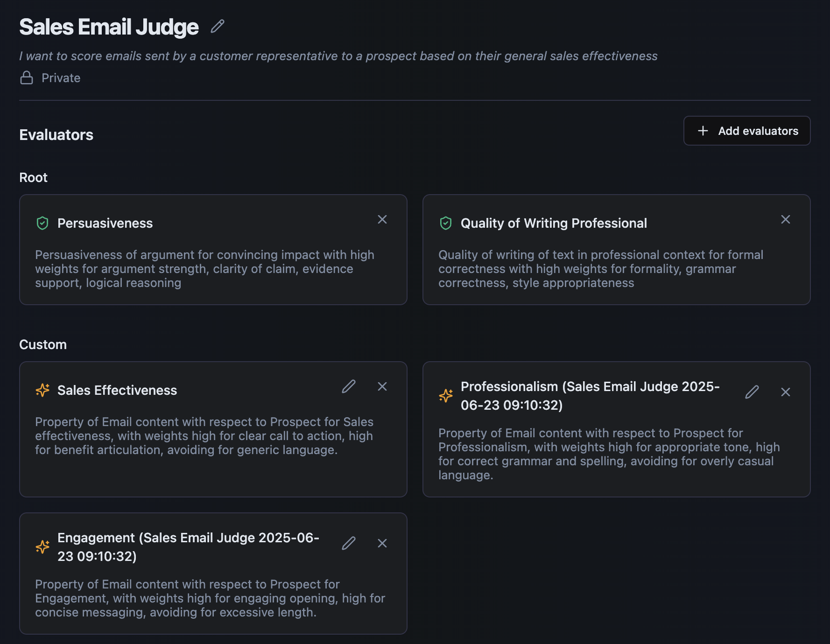This screenshot has height=644, width=830.
Task: Remove the Quality of Writing Professional evaluator
Action: point(786,219)
